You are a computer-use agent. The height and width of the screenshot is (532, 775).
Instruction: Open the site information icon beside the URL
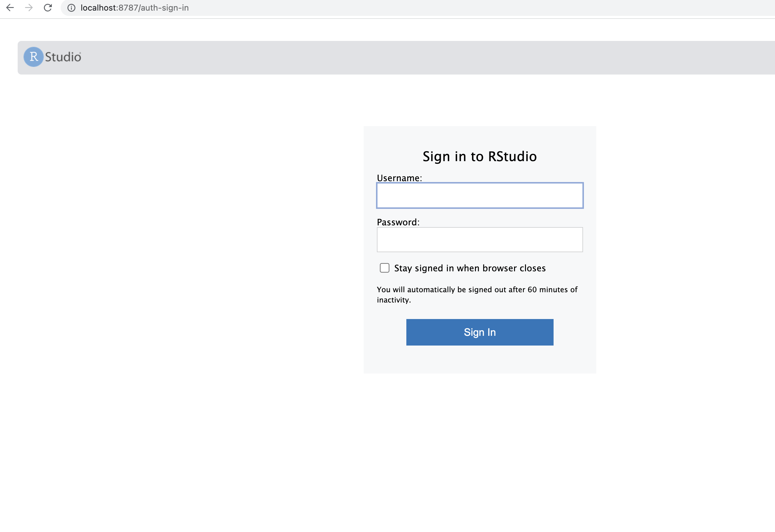(71, 8)
